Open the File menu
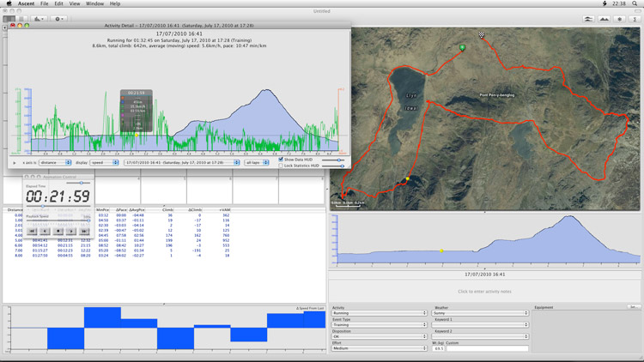The image size is (644, 362). [45, 3]
